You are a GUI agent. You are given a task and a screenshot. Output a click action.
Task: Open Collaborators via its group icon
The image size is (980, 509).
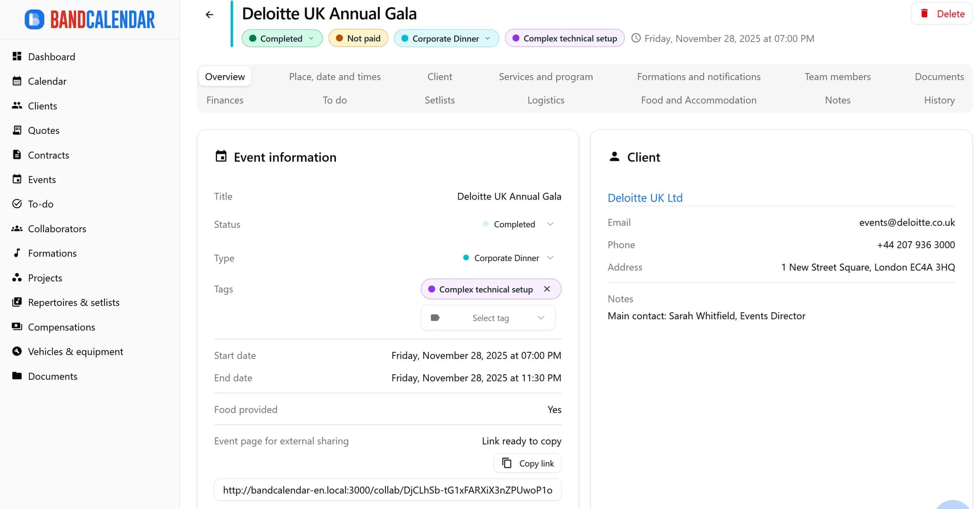[17, 229]
